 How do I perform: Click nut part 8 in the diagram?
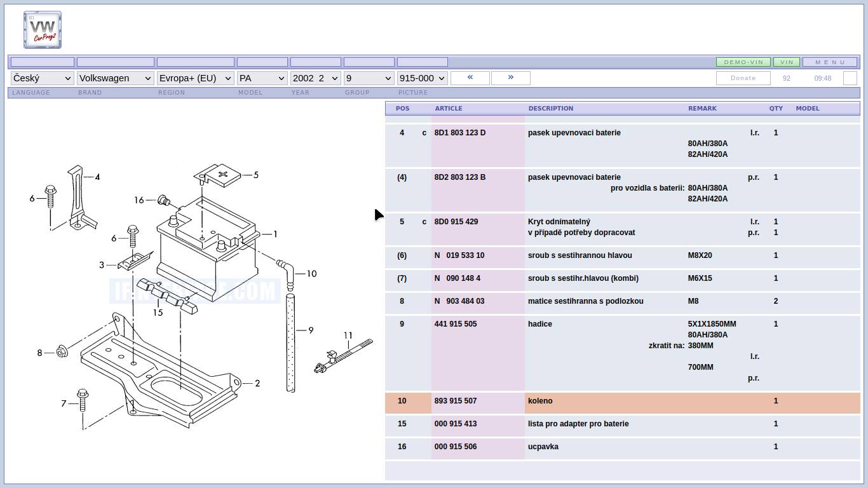click(x=62, y=351)
